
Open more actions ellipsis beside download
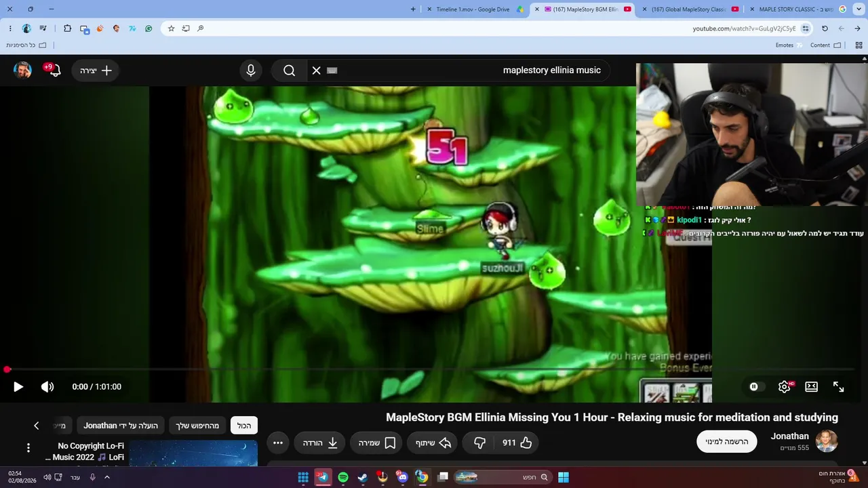[278, 443]
